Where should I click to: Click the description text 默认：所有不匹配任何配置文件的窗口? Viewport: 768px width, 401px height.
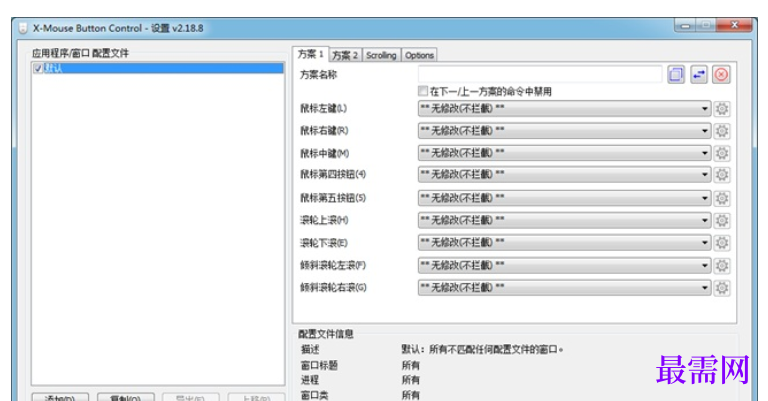482,350
